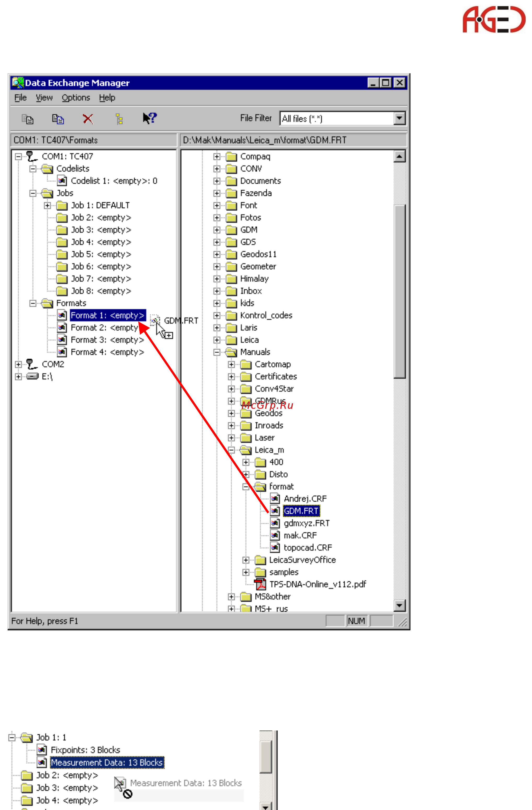The width and height of the screenshot is (532, 810).
Task: Click the Andrej.CRF file icon
Action: (x=275, y=499)
